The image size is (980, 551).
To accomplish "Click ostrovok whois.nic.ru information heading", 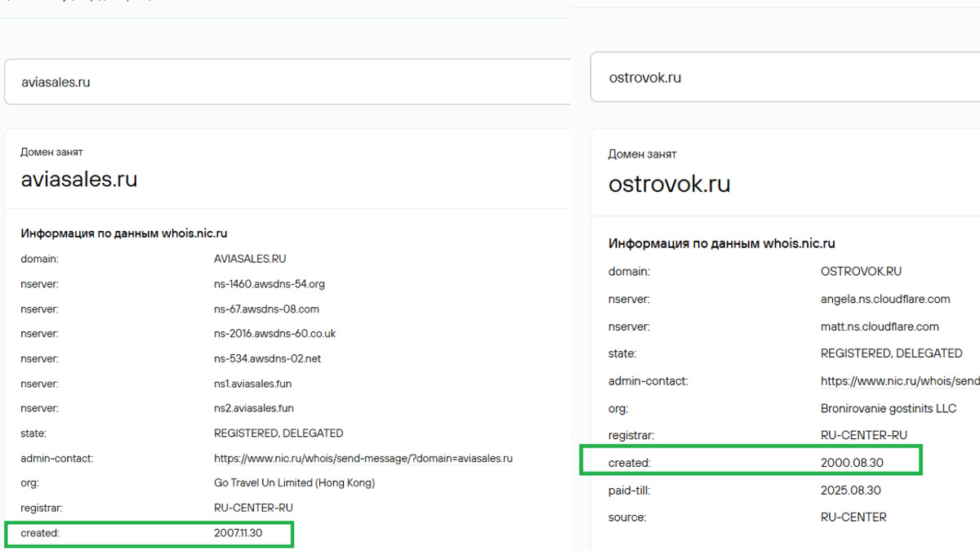I will click(722, 243).
